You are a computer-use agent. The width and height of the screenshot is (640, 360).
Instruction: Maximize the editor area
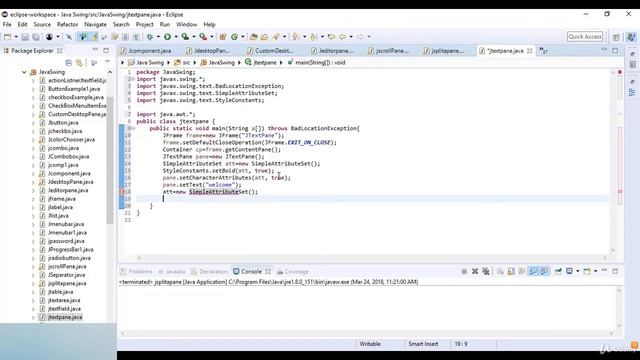coord(615,50)
